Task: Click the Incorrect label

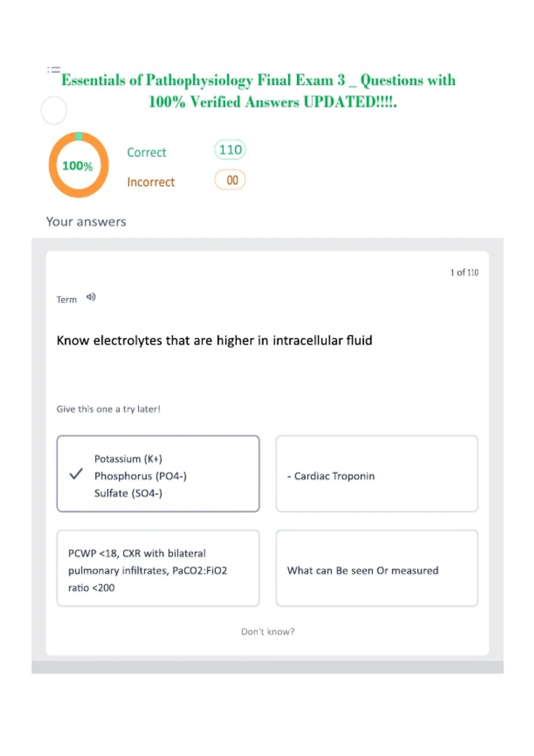Action: [x=151, y=182]
